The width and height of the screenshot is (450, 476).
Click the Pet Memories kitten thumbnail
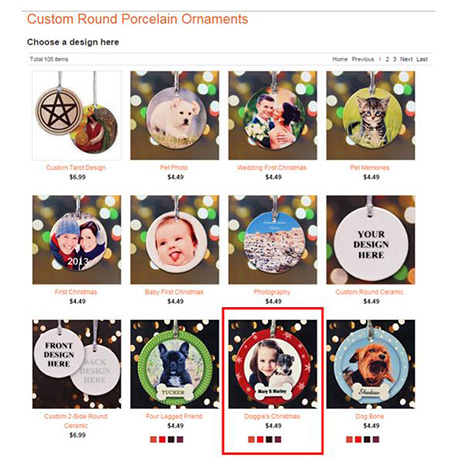(x=371, y=115)
